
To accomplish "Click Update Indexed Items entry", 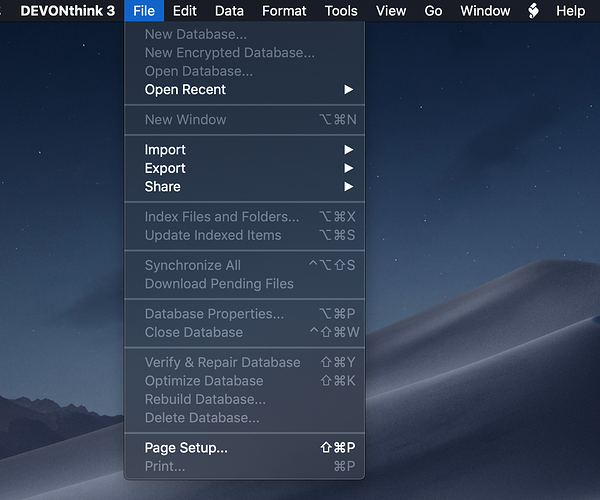I will [x=245, y=235].
